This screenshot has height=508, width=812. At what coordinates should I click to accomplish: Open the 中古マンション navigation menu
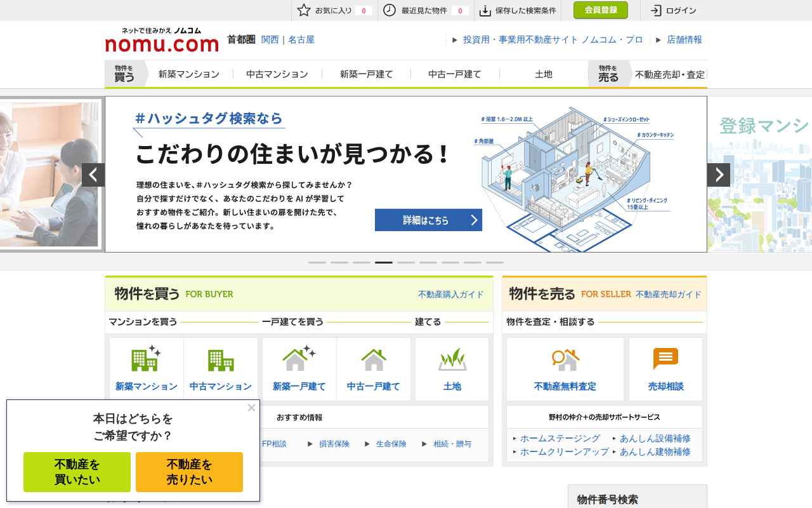277,74
